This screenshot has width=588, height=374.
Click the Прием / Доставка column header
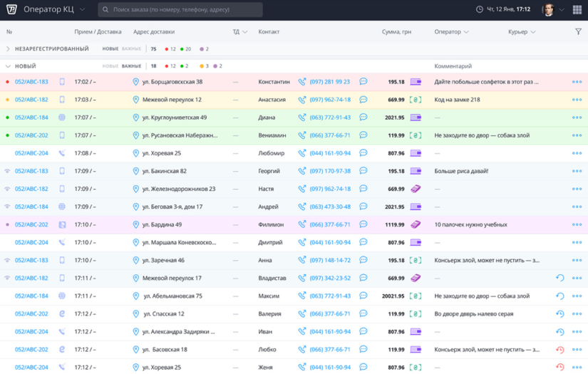[x=98, y=32]
